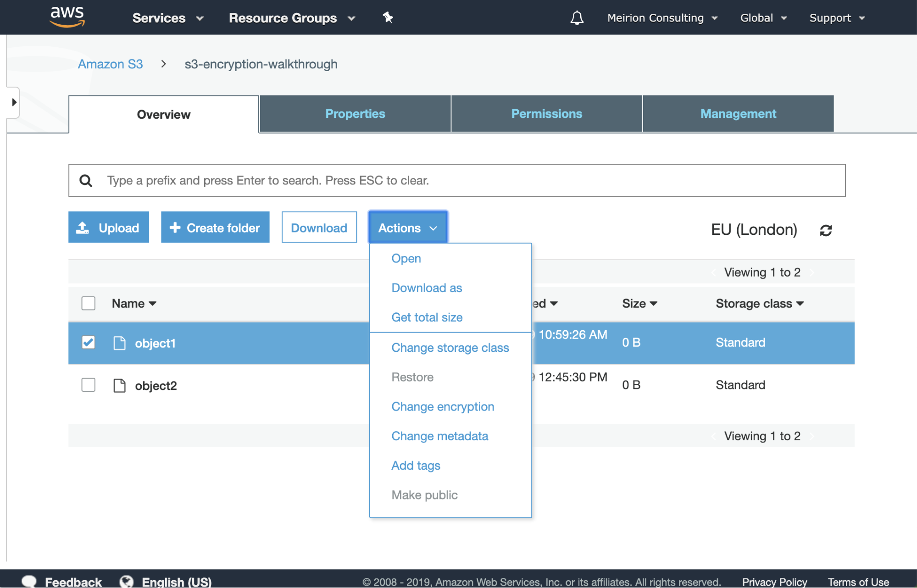Click the AWS logo home icon
The height and width of the screenshot is (588, 917).
pyautogui.click(x=67, y=17)
